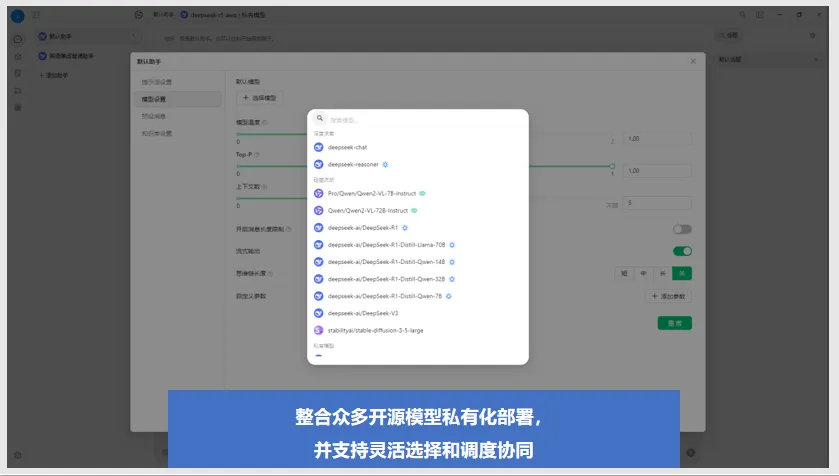Click 添加助手 in the assistant list
Screen dimensions: 839x476
pyautogui.click(x=54, y=75)
